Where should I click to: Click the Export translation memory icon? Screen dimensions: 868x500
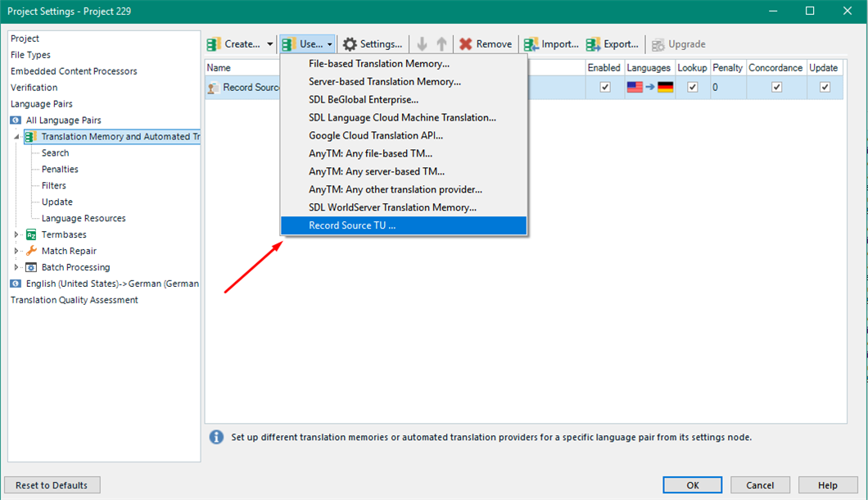594,44
